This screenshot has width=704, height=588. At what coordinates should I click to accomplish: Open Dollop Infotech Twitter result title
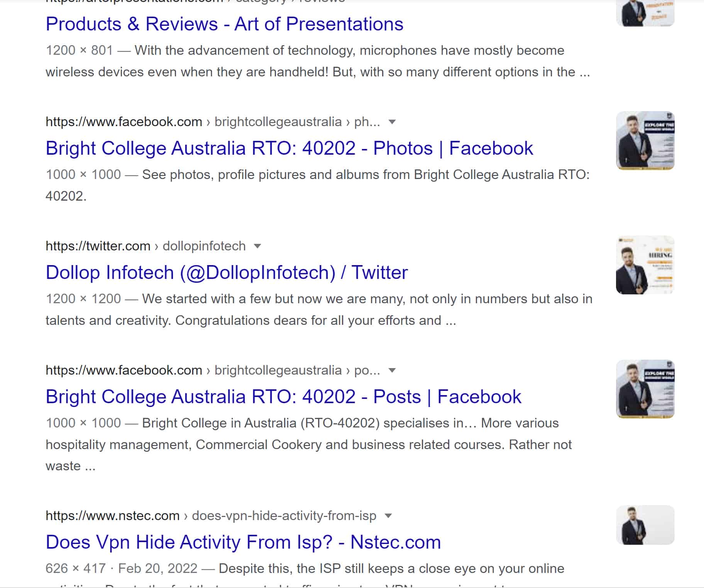[227, 273]
